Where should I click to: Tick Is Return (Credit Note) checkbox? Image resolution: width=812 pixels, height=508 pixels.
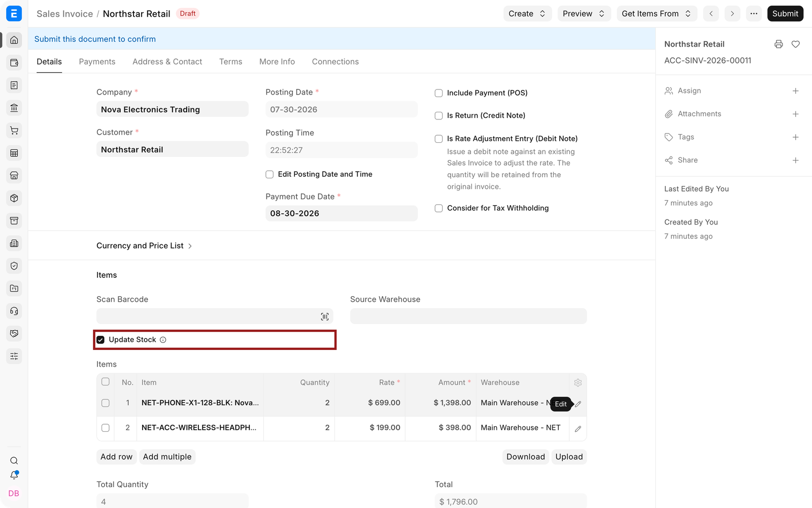coord(438,116)
